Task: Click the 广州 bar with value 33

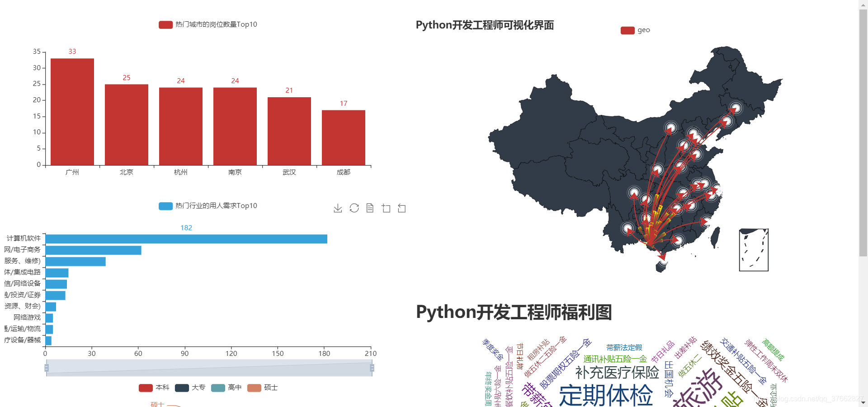Action: [x=72, y=112]
